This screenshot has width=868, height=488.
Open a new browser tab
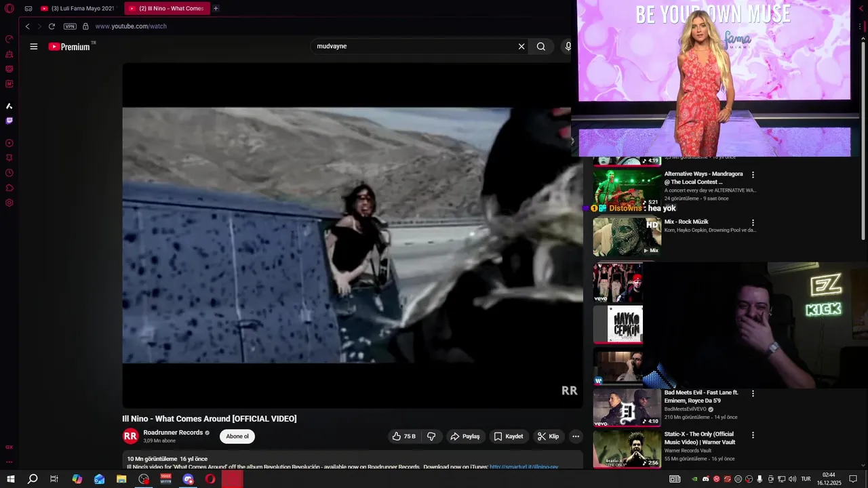[x=216, y=9]
